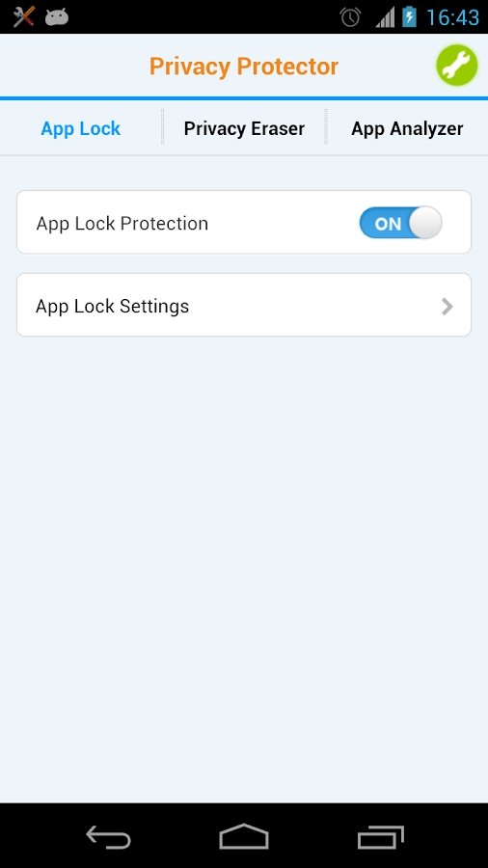Screen dimensions: 488x868
Task: Select the App Lock tab
Action: pos(81,128)
